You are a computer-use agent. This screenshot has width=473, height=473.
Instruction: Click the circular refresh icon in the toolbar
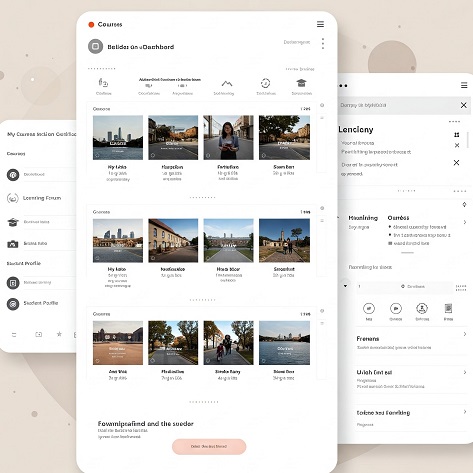(x=265, y=83)
